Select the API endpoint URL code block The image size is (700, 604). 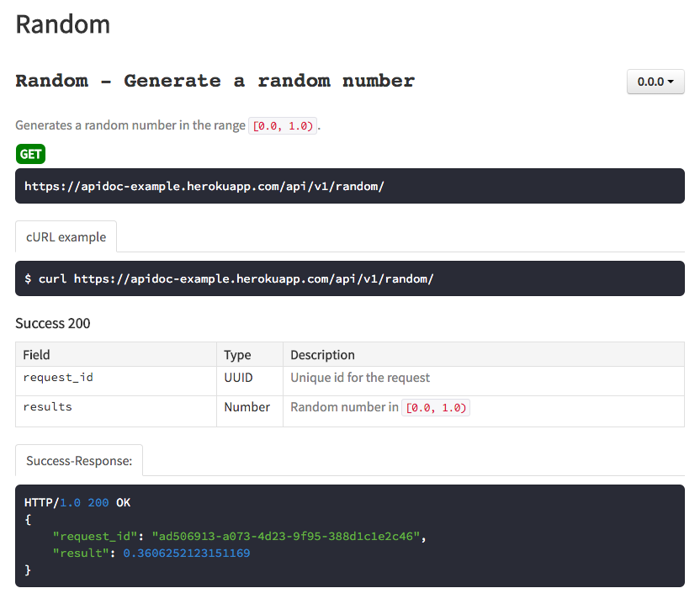(x=205, y=186)
